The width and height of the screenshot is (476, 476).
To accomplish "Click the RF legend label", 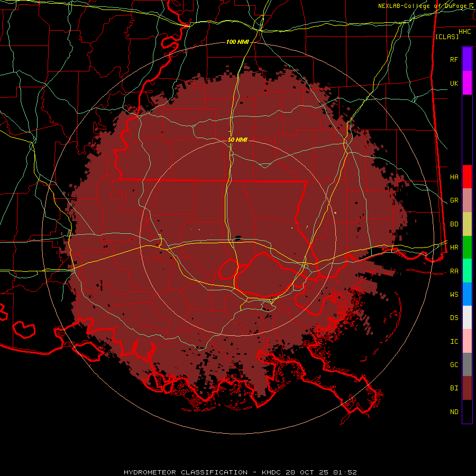I will (x=454, y=59).
